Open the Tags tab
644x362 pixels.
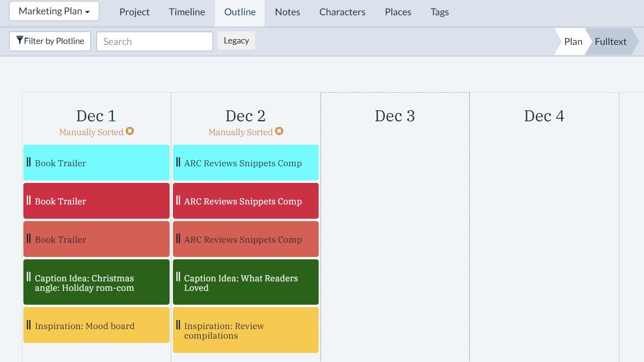(x=439, y=12)
